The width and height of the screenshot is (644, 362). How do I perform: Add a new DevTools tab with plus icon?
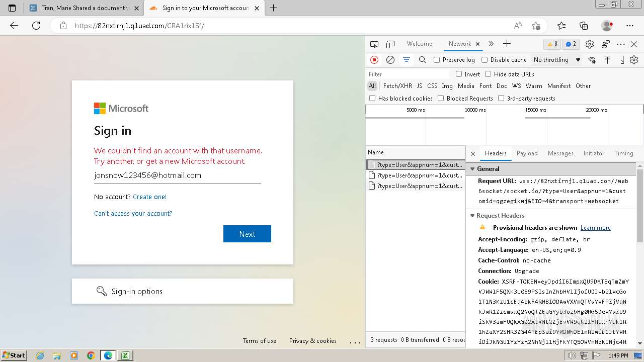click(507, 44)
